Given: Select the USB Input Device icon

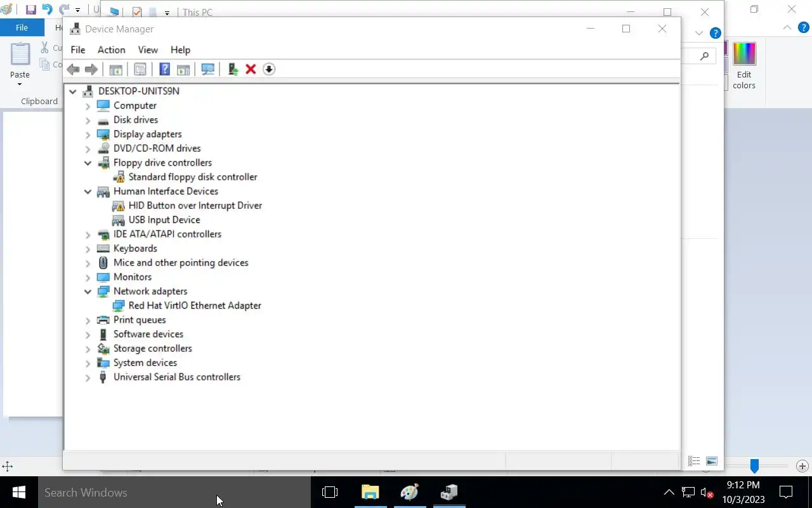Looking at the screenshot, I should (119, 220).
